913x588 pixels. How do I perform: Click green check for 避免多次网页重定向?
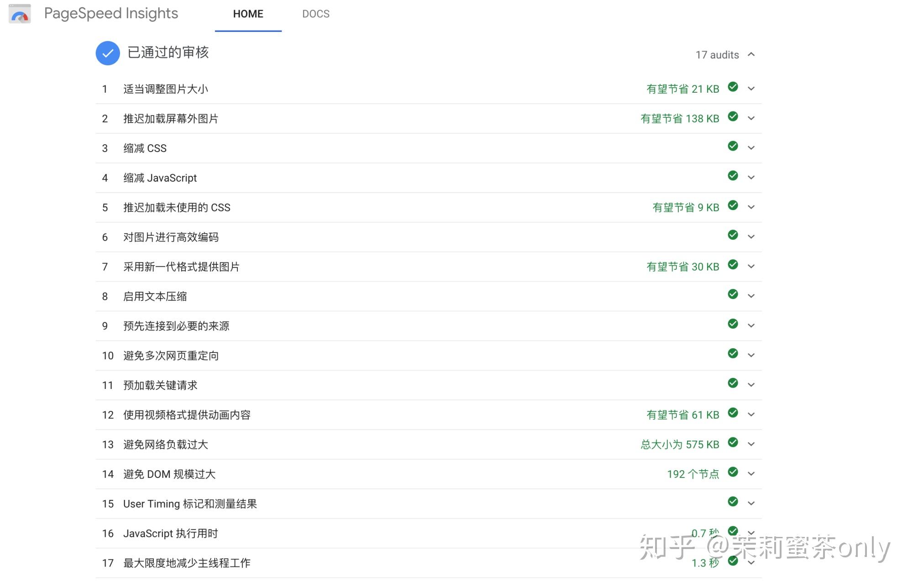733,353
